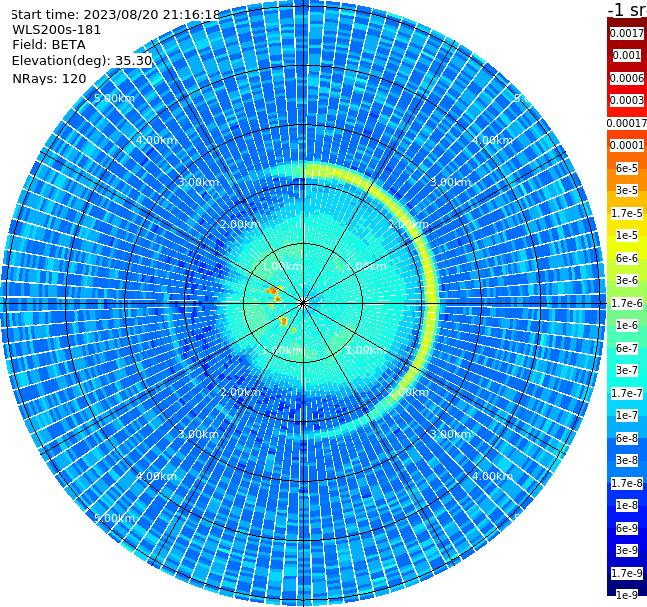Click the 5.00km range label in upper-left quadrant
647x607 pixels.
pyautogui.click(x=114, y=98)
